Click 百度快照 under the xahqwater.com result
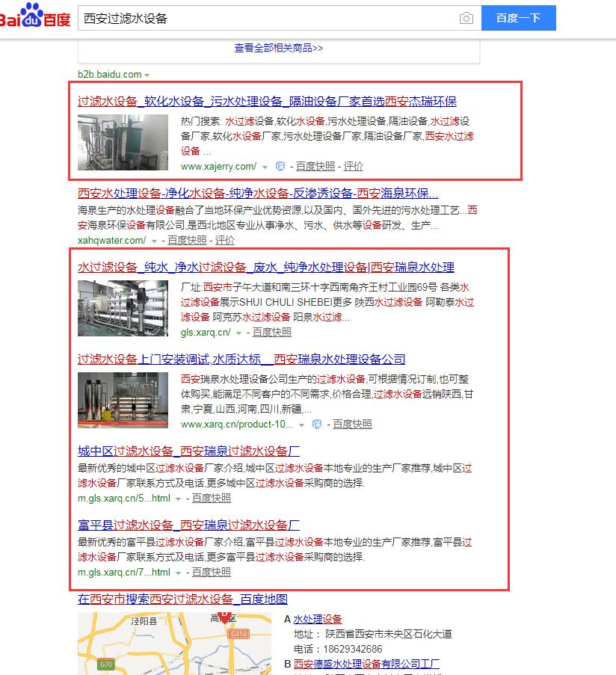The width and height of the screenshot is (616, 675). coord(187,240)
